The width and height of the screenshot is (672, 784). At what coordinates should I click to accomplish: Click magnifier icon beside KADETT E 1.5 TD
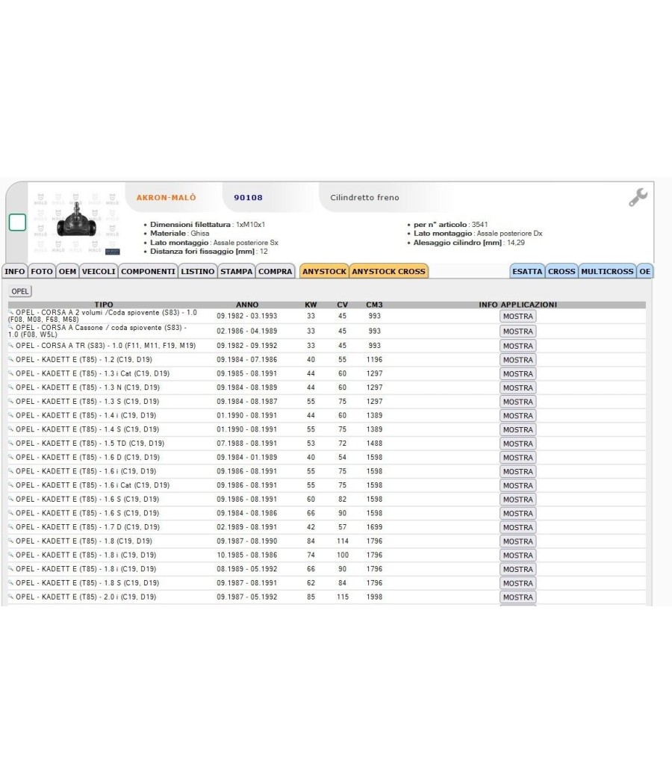[11, 443]
